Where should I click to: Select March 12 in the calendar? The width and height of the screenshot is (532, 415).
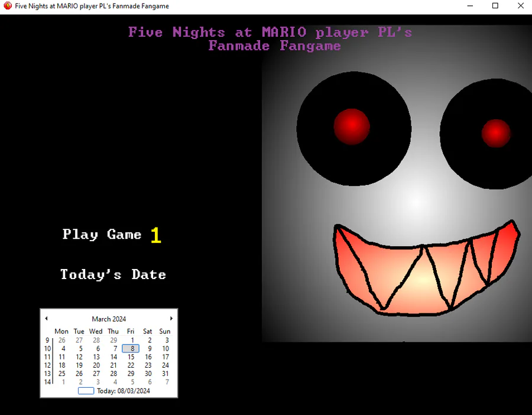click(79, 357)
